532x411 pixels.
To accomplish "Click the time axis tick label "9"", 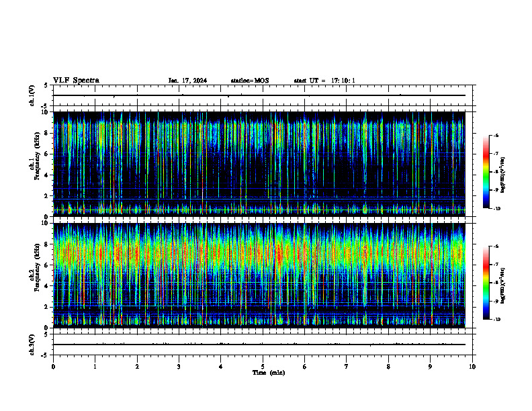I will (x=430, y=367).
